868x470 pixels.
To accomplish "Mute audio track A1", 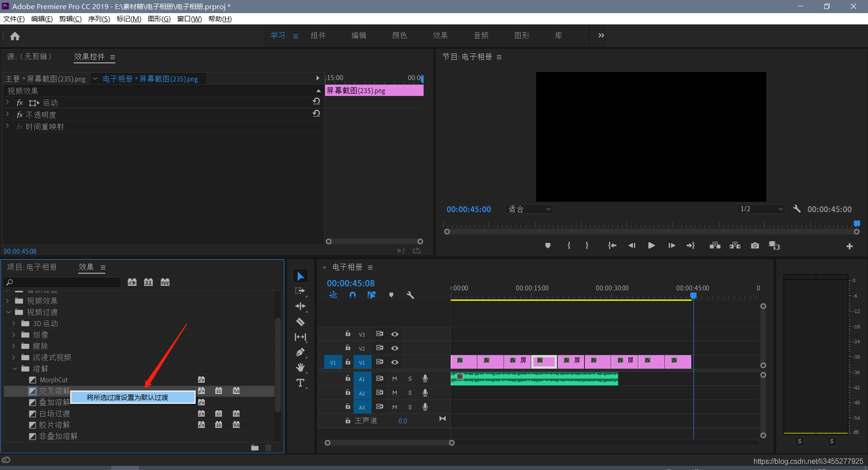I will pyautogui.click(x=395, y=379).
